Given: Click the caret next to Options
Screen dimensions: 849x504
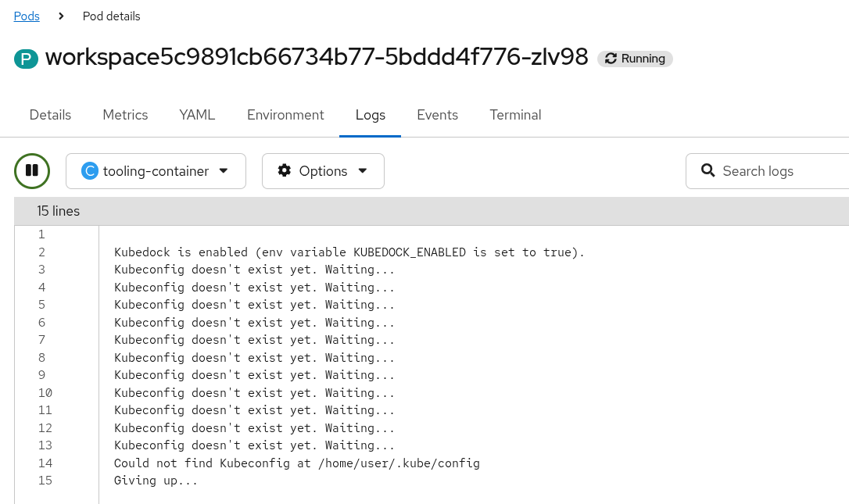Looking at the screenshot, I should click(362, 171).
